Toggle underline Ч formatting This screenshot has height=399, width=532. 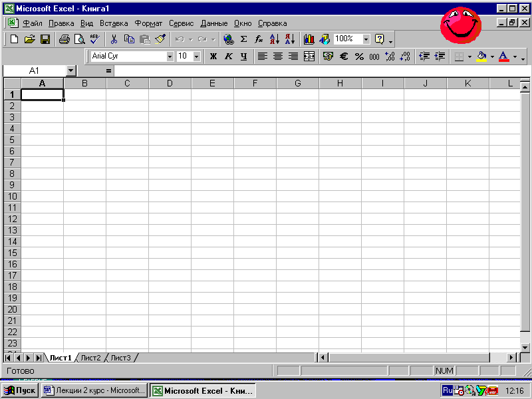click(x=243, y=57)
